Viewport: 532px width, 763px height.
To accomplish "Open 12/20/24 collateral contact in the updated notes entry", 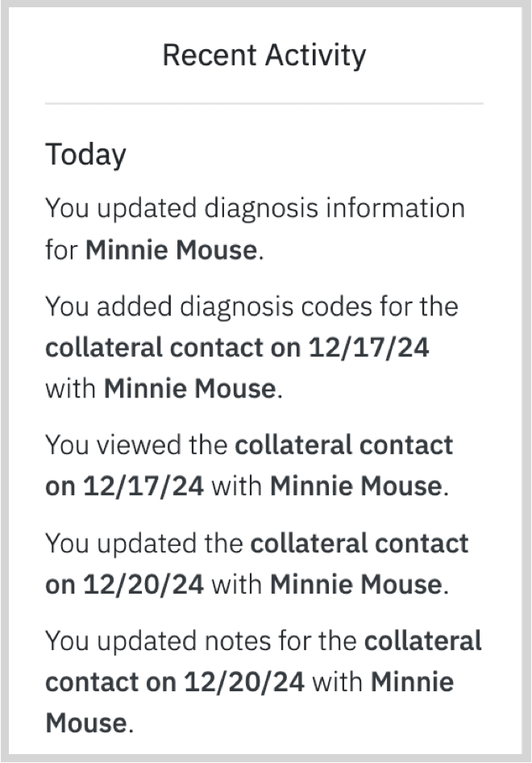I will [263, 661].
